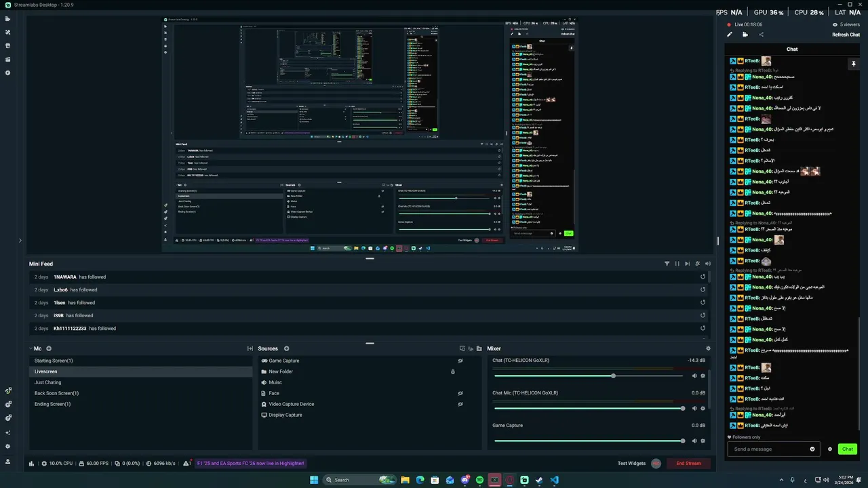The image size is (868, 488).
Task: Open the Recordings play icon in sidebar
Action: pyautogui.click(x=8, y=73)
